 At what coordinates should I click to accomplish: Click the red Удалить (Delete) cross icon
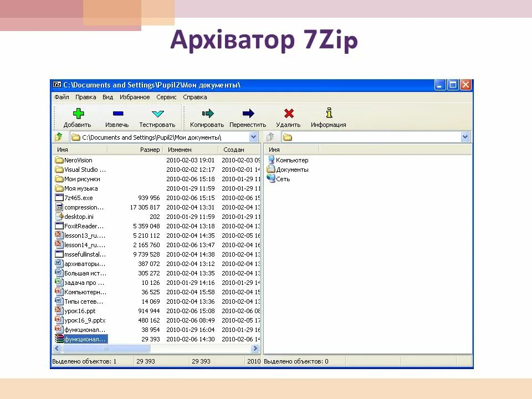click(x=289, y=114)
